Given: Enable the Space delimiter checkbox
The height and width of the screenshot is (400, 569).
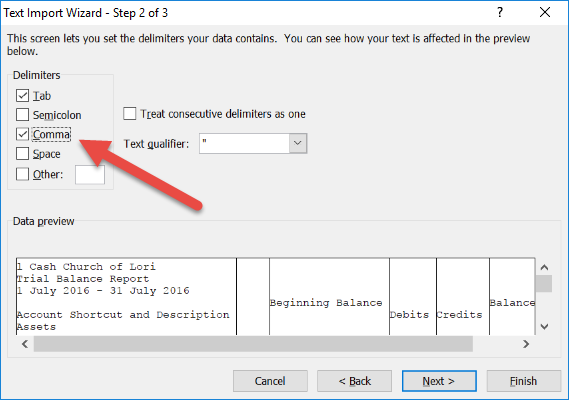Looking at the screenshot, I should (x=22, y=154).
